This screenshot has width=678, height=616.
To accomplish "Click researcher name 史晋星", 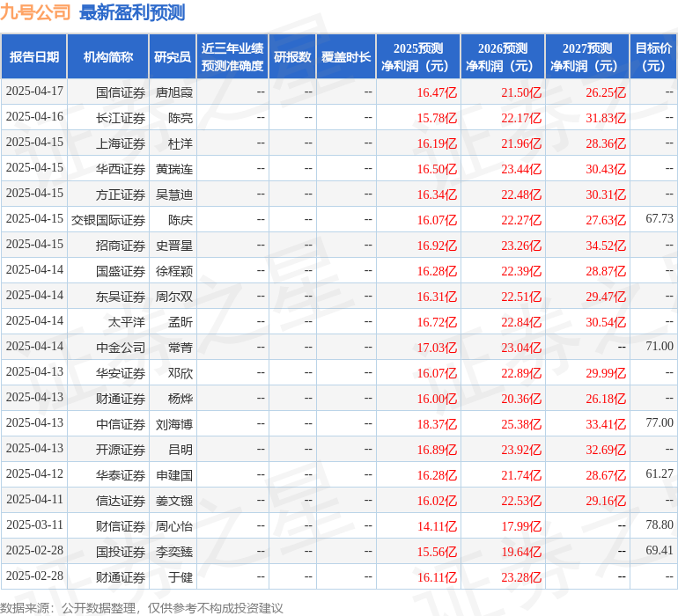I will pyautogui.click(x=173, y=246).
